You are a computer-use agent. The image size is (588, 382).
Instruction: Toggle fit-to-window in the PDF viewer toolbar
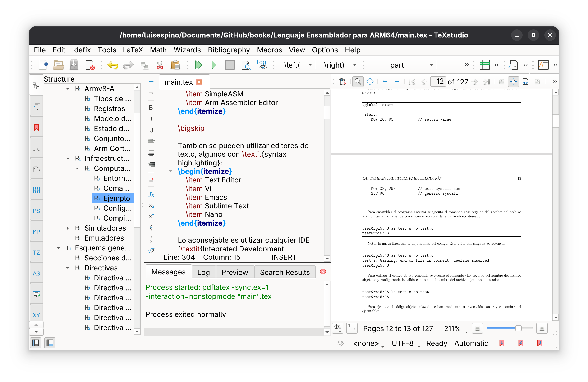pos(513,82)
